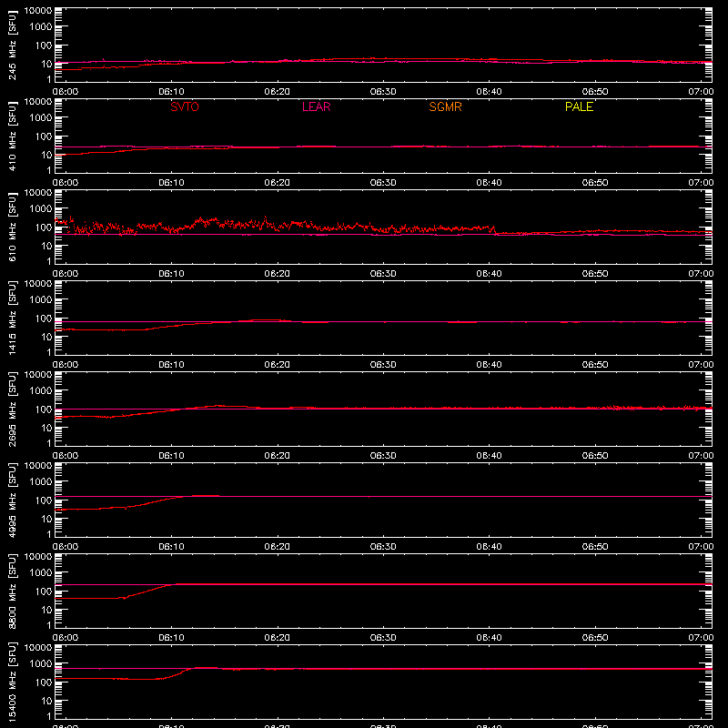Screen dimensions: 728x728
Task: Click 06:40 tick under the 4995 MHz plot
Action: [489, 547]
